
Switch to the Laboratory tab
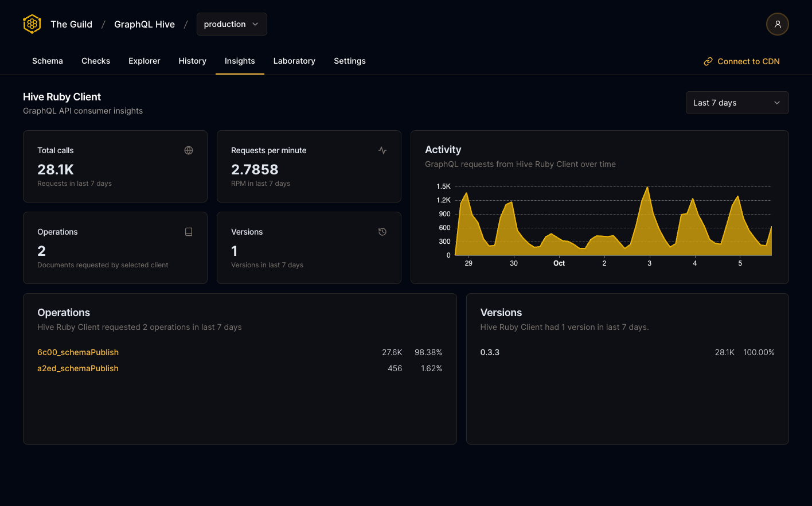point(294,61)
